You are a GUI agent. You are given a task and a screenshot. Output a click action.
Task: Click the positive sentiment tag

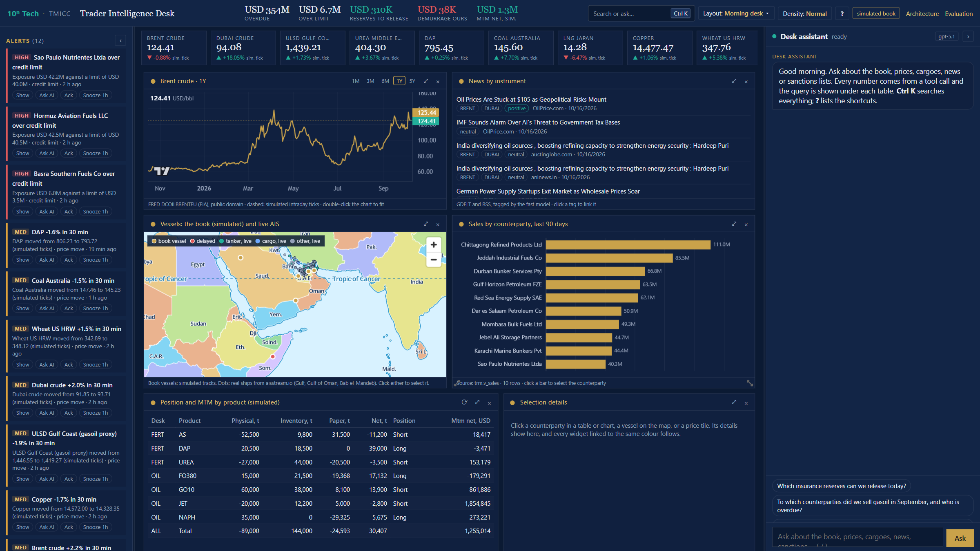(517, 108)
